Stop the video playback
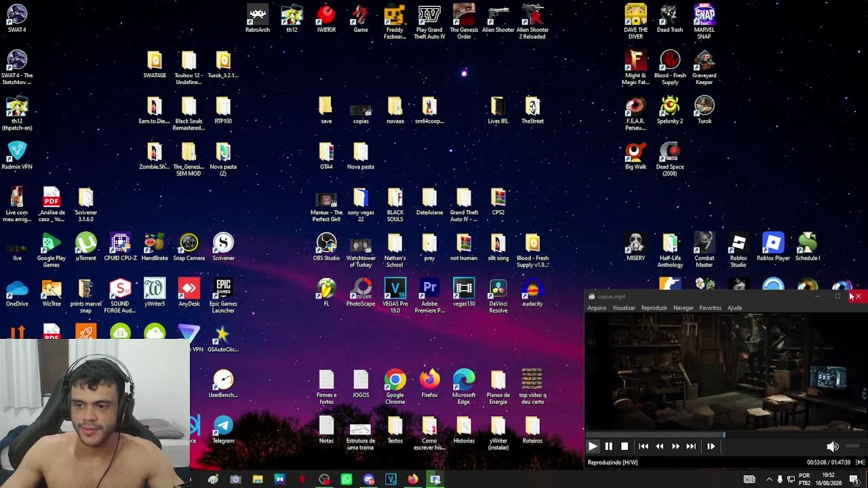Viewport: 868px width, 488px height. (x=625, y=446)
